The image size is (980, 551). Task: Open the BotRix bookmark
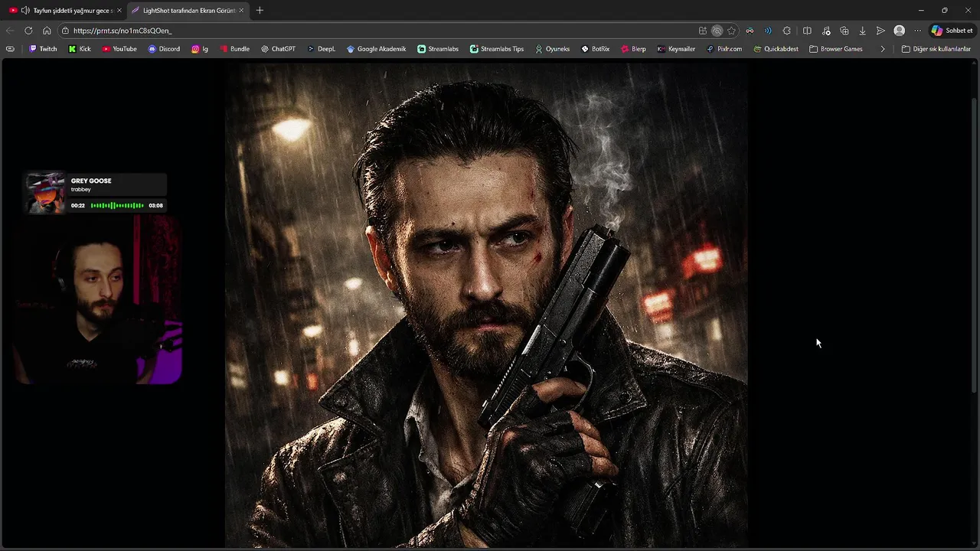595,49
